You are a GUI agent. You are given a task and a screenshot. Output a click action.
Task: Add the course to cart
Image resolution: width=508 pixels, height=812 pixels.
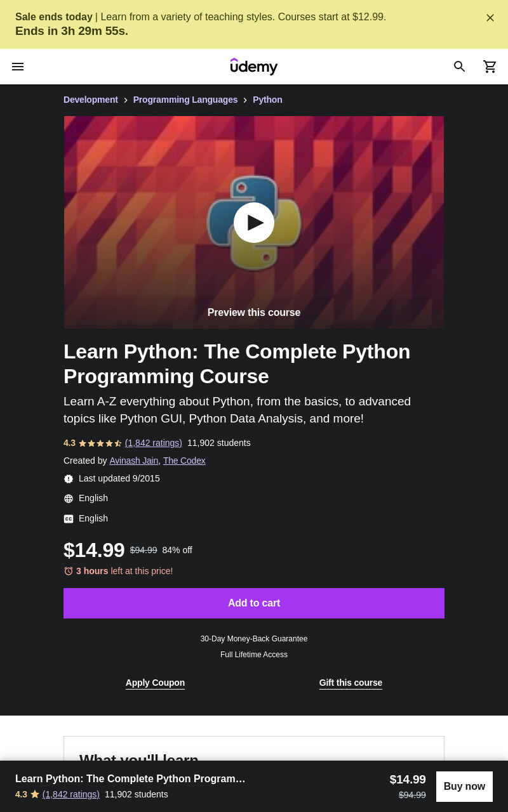point(254,603)
